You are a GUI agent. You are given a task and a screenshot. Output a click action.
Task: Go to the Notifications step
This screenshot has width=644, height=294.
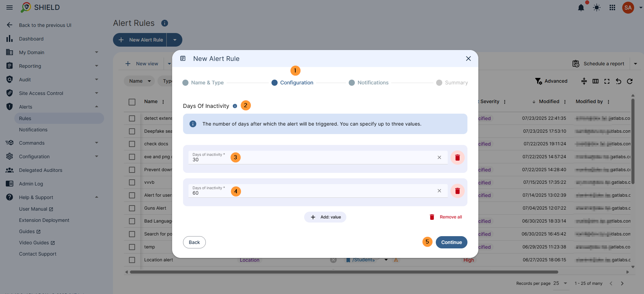click(x=369, y=83)
